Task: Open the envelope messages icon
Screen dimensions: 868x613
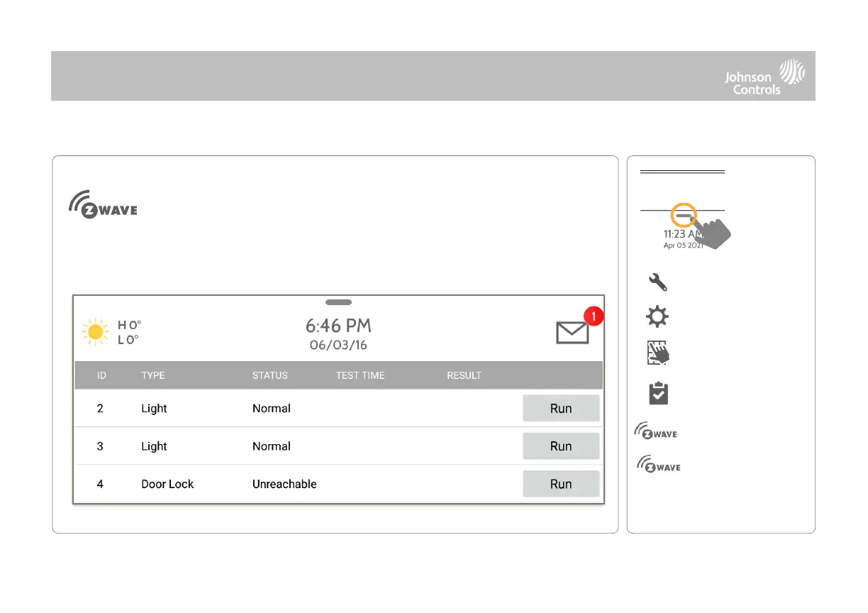Action: 572,333
